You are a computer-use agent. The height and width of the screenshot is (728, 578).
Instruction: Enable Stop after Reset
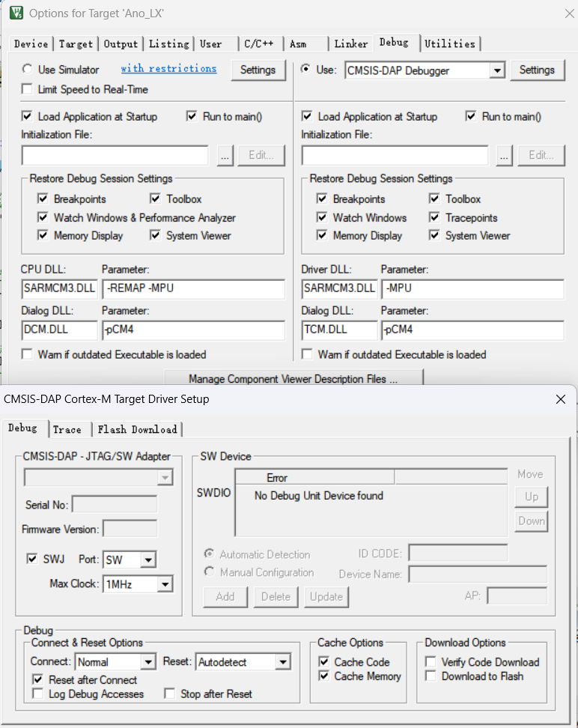[x=170, y=694]
